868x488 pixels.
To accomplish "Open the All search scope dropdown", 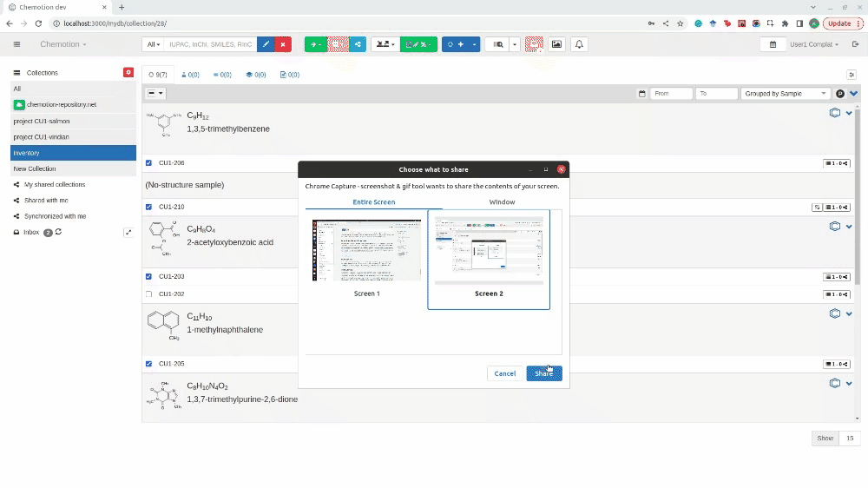I will pyautogui.click(x=154, y=44).
